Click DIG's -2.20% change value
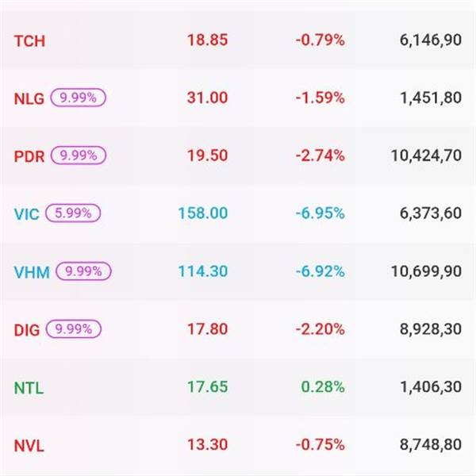Viewport: 476px width, 476px height. [320, 329]
